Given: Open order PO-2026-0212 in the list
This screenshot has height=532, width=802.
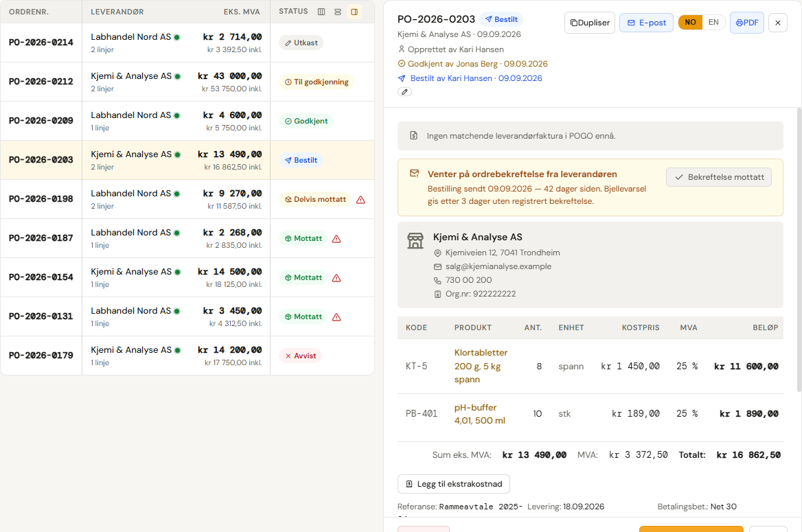Looking at the screenshot, I should (187, 82).
